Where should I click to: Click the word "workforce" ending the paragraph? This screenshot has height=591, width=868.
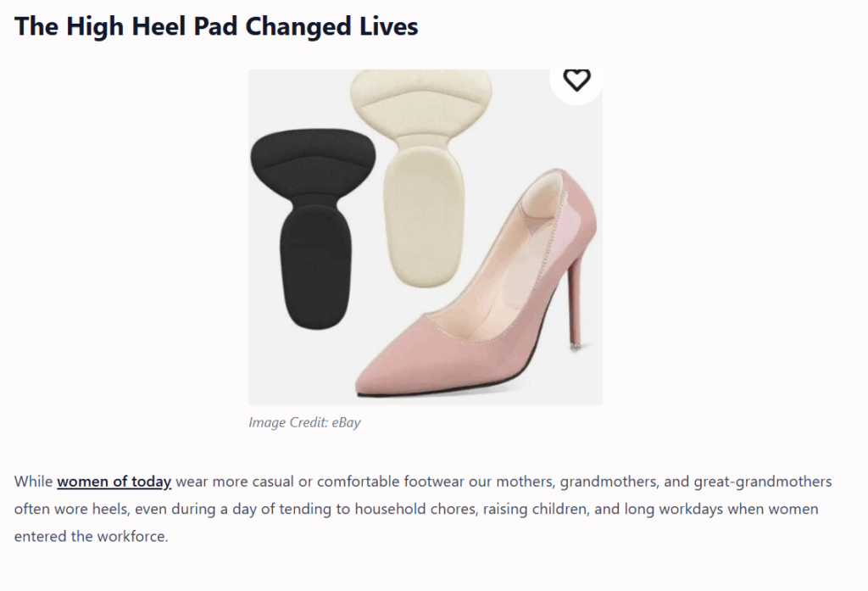point(135,537)
